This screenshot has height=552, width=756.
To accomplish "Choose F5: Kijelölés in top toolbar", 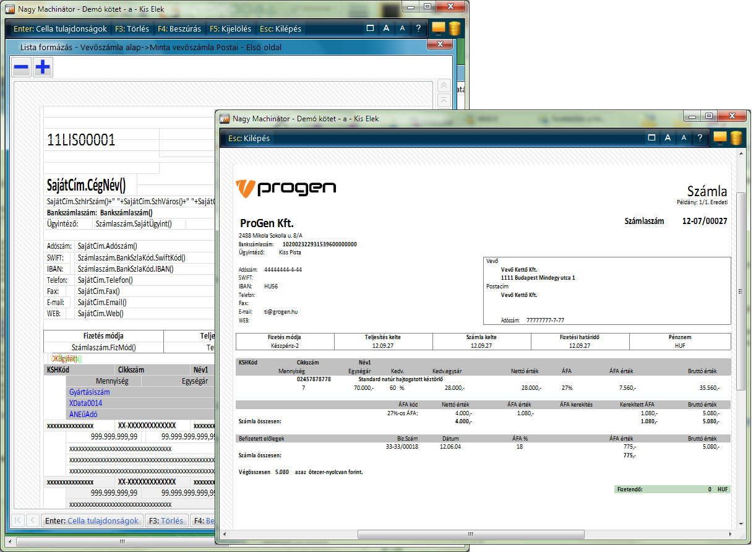I will pos(230,29).
